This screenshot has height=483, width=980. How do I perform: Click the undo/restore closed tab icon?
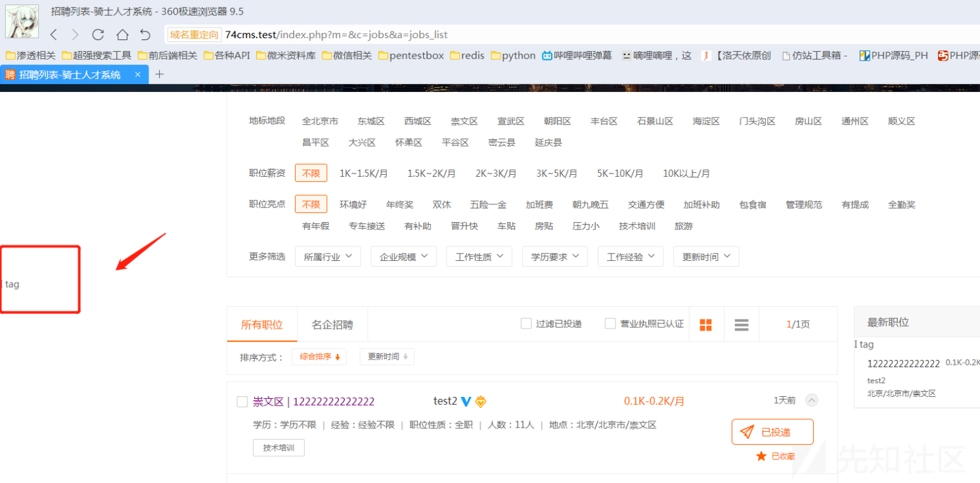(145, 35)
